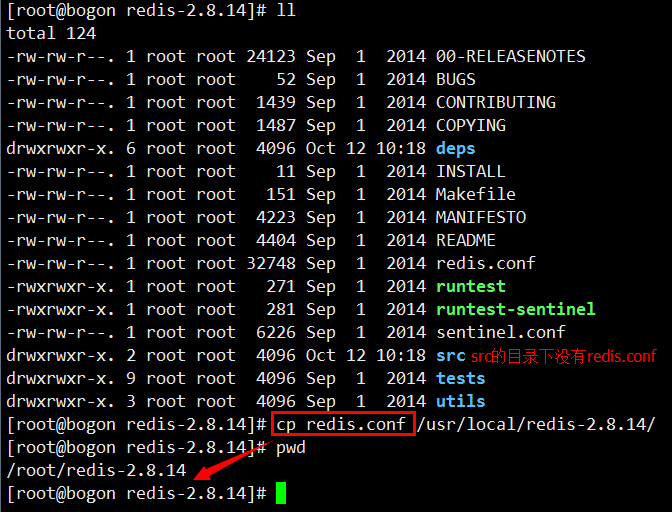Click the red-boxed 'cp redis.conf' command
672x512 pixels.
coord(341,424)
